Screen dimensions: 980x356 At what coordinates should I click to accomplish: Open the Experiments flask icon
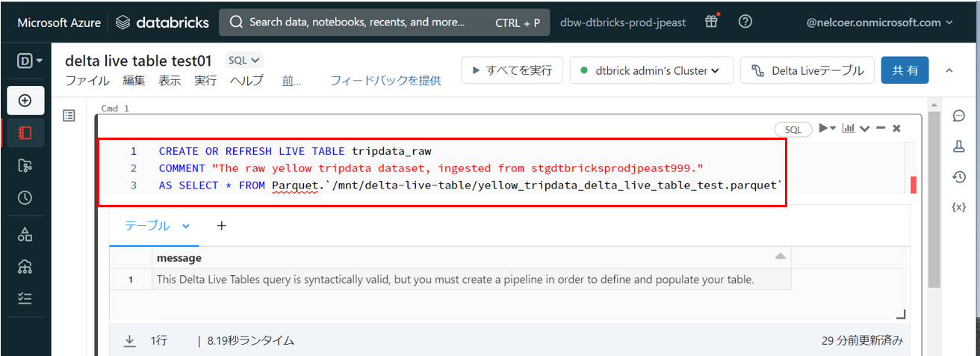click(x=959, y=147)
